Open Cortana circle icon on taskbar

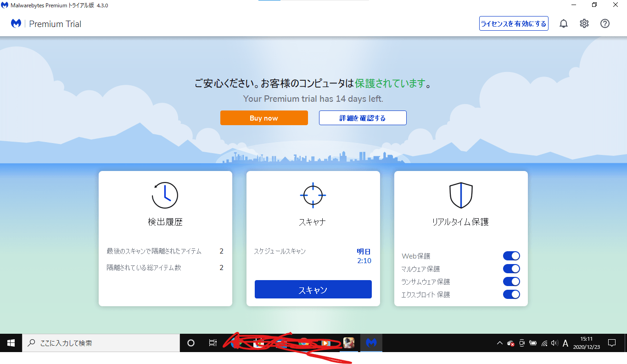point(191,343)
